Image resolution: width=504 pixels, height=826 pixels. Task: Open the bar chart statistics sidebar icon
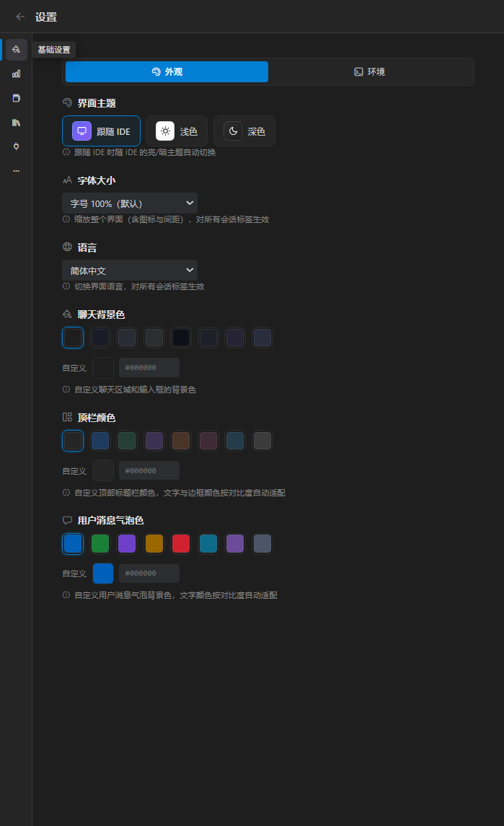[x=17, y=74]
